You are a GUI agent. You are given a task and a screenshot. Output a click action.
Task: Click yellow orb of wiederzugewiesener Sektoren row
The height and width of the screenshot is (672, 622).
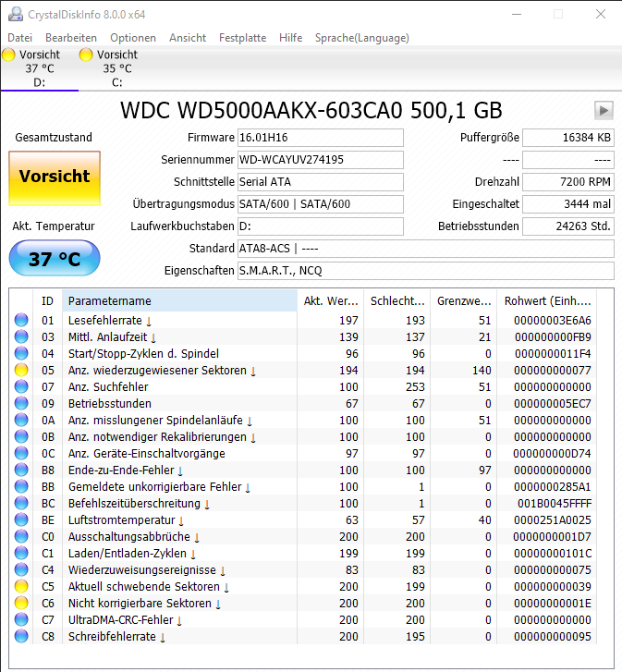tap(21, 371)
